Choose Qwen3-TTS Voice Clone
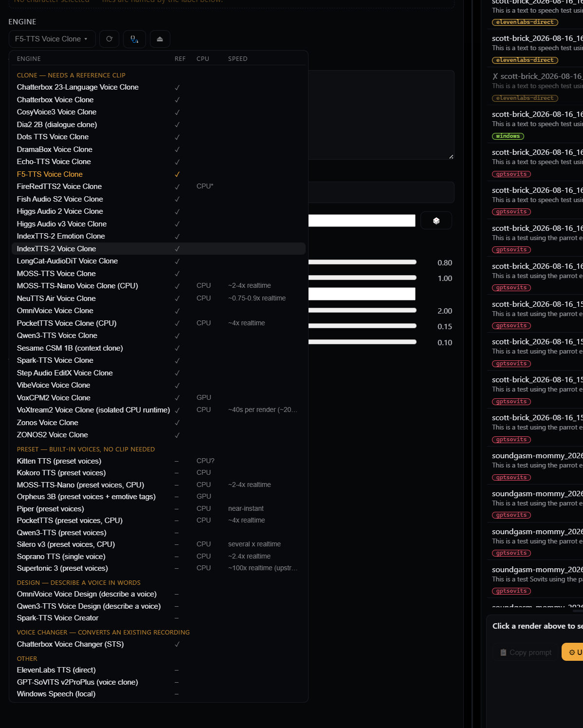The width and height of the screenshot is (583, 728). [159, 336]
